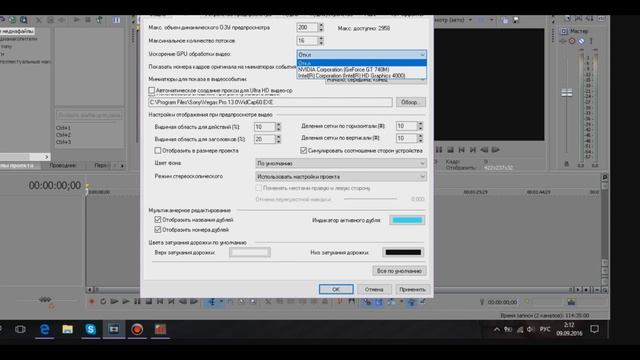
Task: Open Task View on taskbar
Action: click(20, 329)
